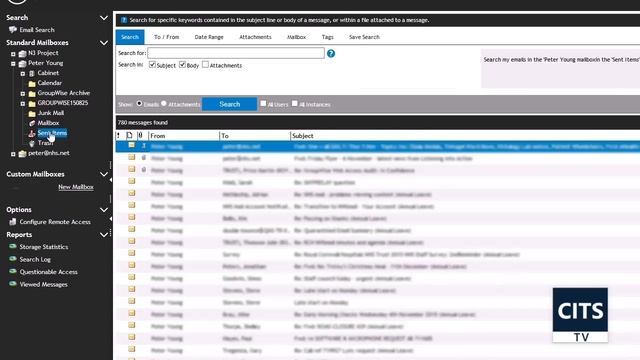The image size is (640, 360).
Task: Sort by the document type column icon
Action: [x=129, y=136]
